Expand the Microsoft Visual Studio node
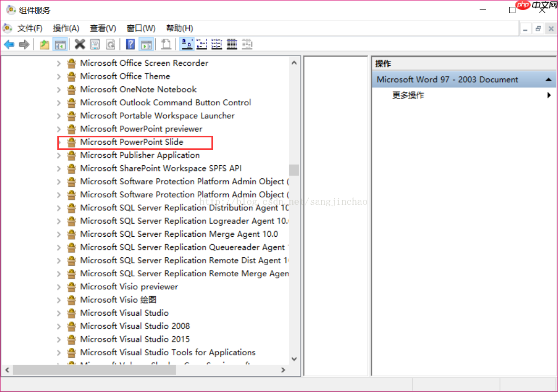The width and height of the screenshot is (558, 392). [x=59, y=313]
